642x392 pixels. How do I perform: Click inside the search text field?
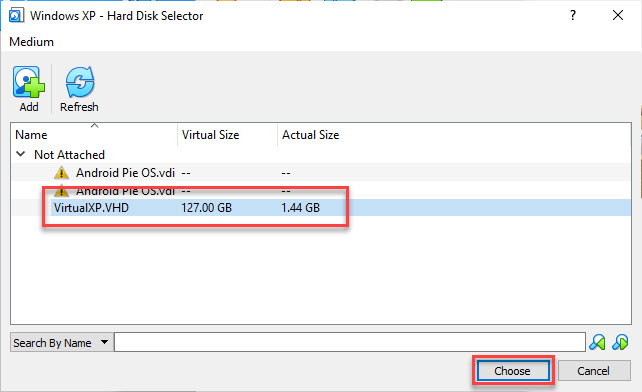pyautogui.click(x=350, y=342)
